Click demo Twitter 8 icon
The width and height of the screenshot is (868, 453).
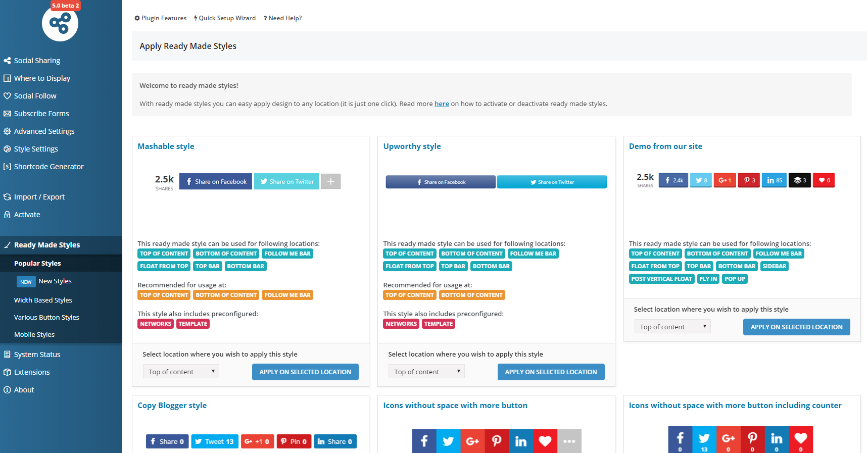(701, 180)
